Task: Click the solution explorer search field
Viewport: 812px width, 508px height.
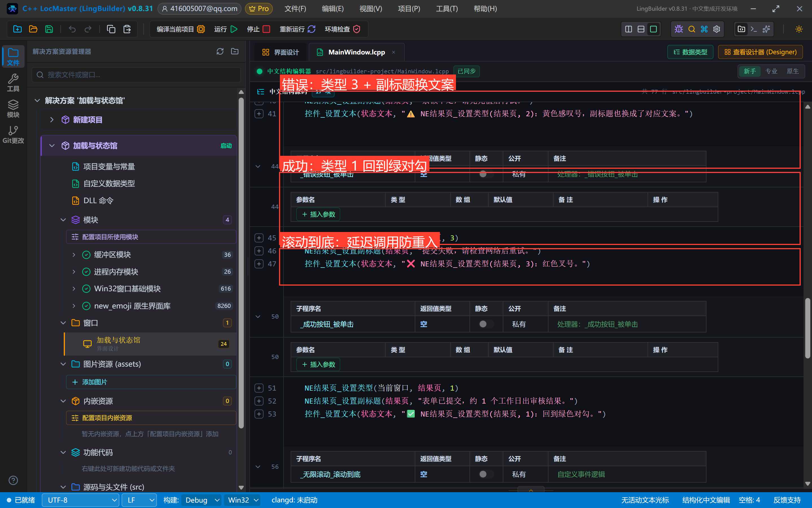Action: [x=136, y=75]
